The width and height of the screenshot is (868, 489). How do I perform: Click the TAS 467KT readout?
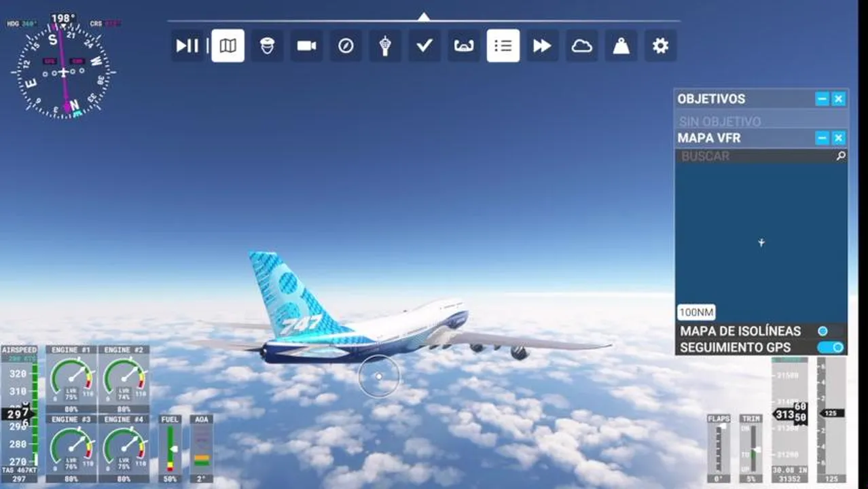[19, 470]
